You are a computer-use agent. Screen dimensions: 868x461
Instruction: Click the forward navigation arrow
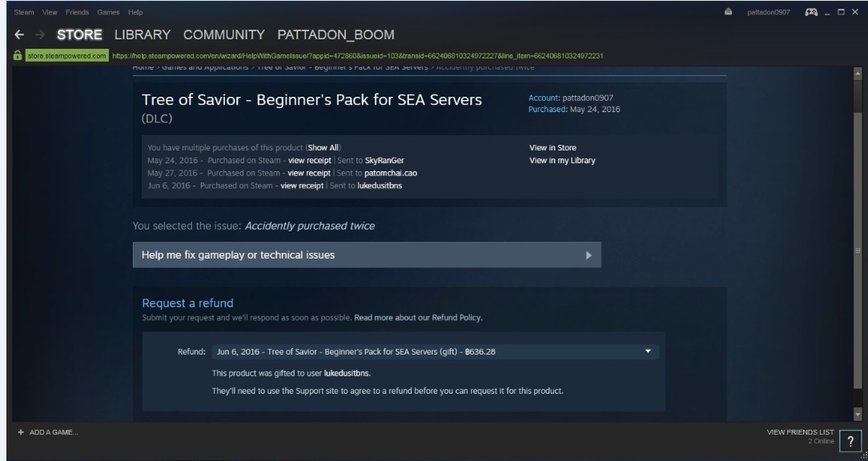coord(42,36)
